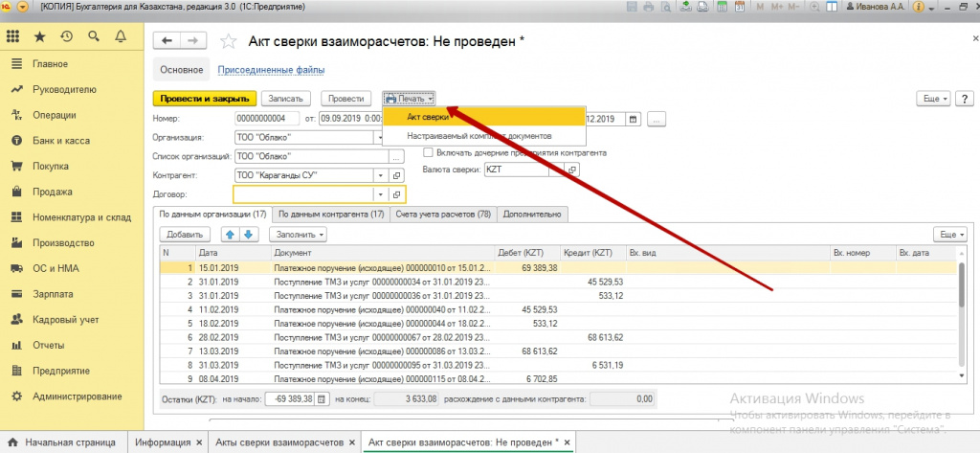
Task: Open Банк и касса section
Action: coord(61,141)
